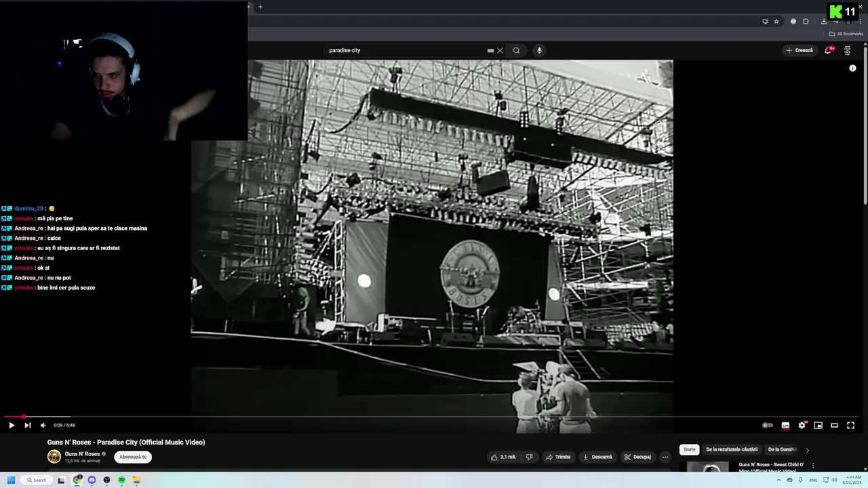This screenshot has height=488, width=868.
Task: Toggle subtitles in the video player
Action: point(785,425)
